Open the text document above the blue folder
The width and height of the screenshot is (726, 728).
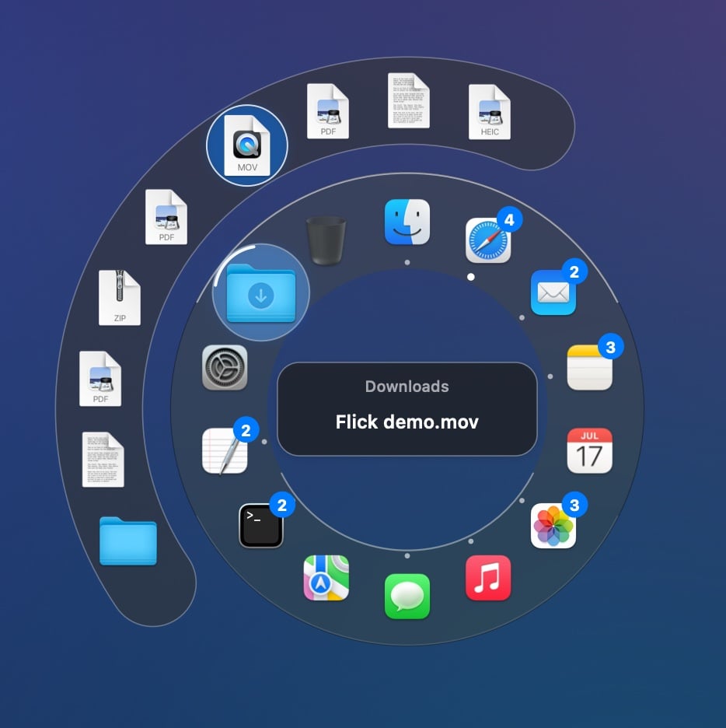pyautogui.click(x=103, y=460)
